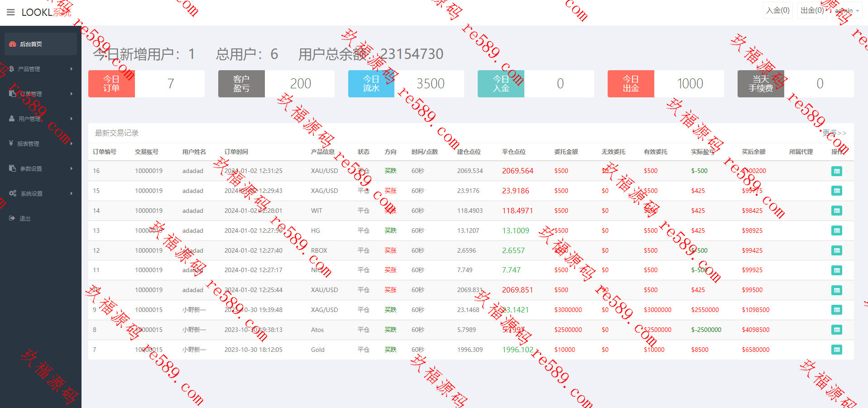Click the 今日流水 blue tile
The height and width of the screenshot is (408, 868).
click(371, 84)
